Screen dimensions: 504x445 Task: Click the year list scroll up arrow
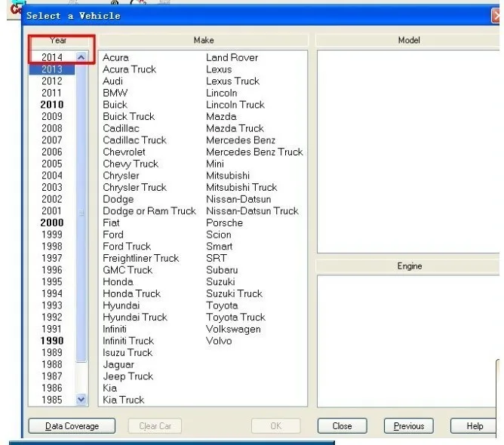click(x=81, y=57)
